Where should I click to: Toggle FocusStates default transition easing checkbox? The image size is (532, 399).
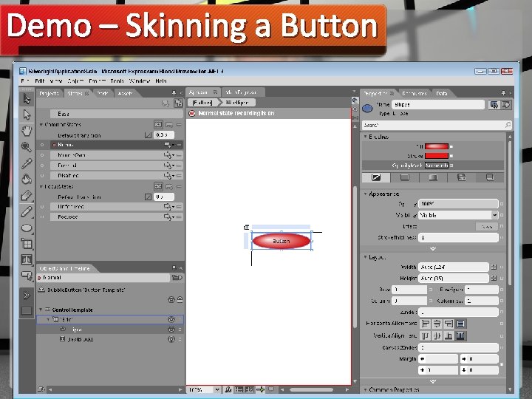(148, 197)
